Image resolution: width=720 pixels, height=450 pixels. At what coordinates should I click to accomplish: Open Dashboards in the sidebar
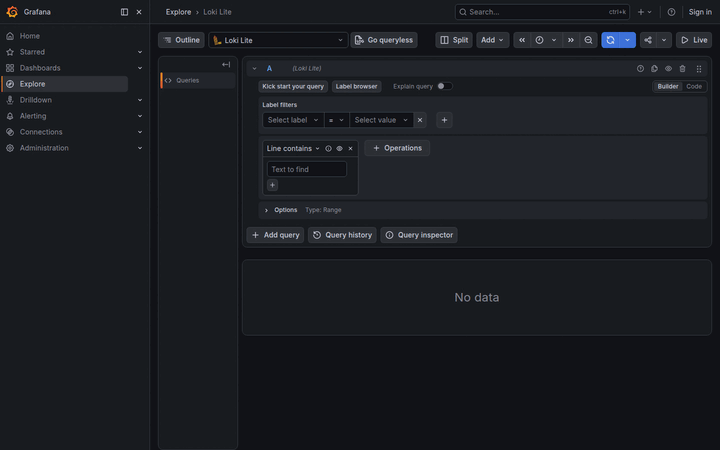40,68
